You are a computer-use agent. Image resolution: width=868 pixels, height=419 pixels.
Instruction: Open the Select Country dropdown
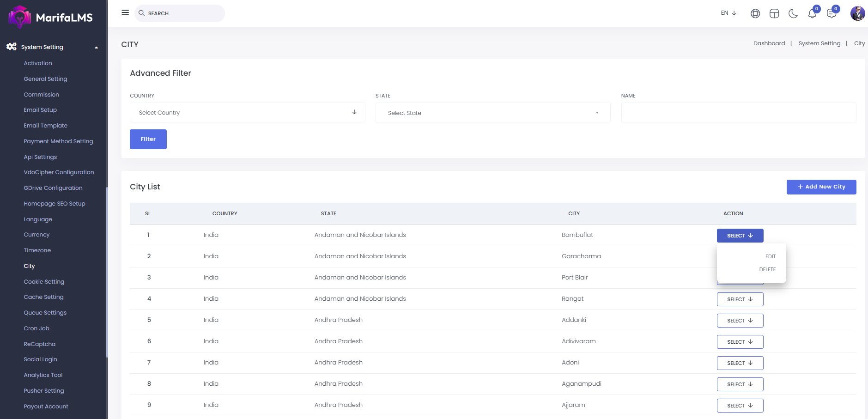pos(247,113)
